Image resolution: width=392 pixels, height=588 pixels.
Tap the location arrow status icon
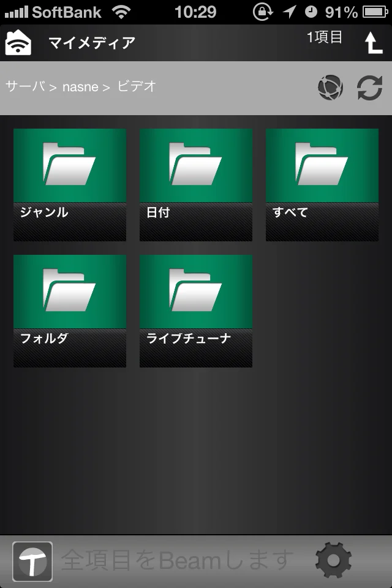tap(289, 12)
